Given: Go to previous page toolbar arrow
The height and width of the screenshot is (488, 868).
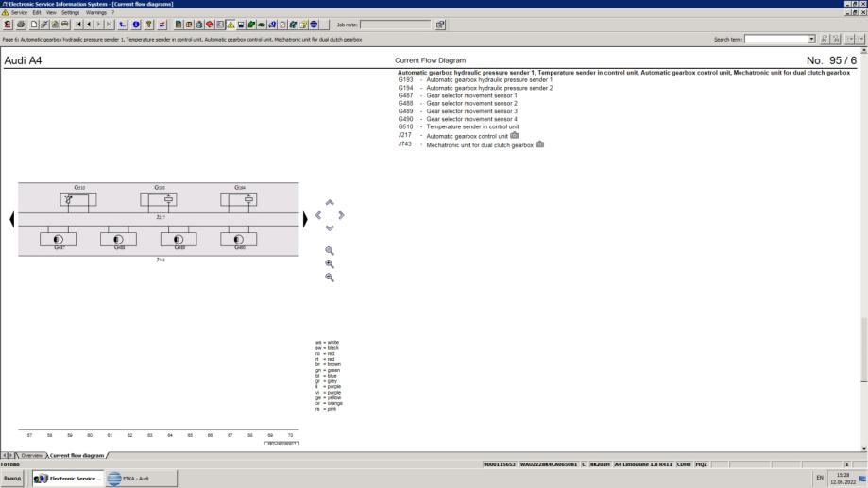Looking at the screenshot, I should 89,25.
